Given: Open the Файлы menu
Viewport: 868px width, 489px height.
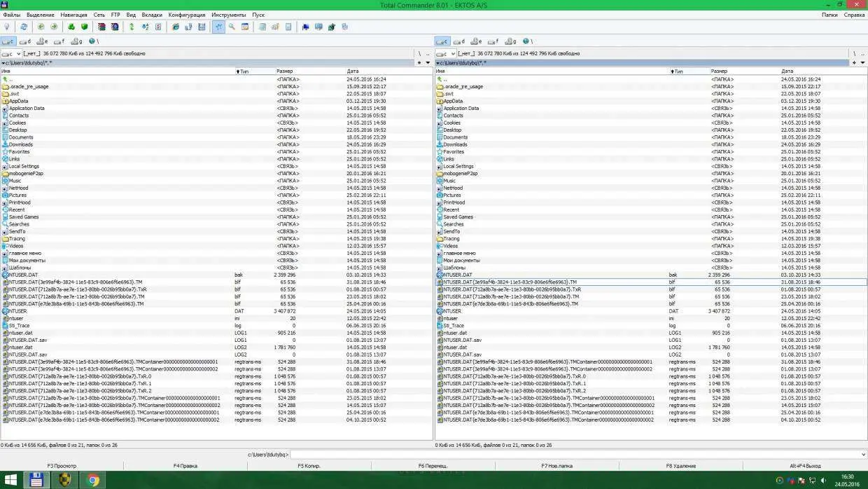Looking at the screenshot, I should pyautogui.click(x=12, y=15).
